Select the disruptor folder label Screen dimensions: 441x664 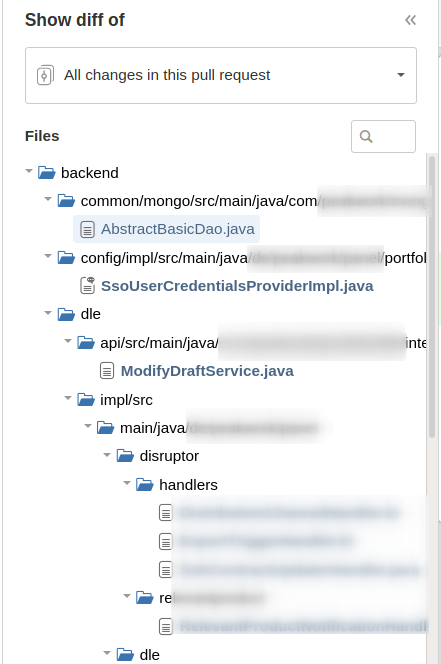tap(169, 456)
